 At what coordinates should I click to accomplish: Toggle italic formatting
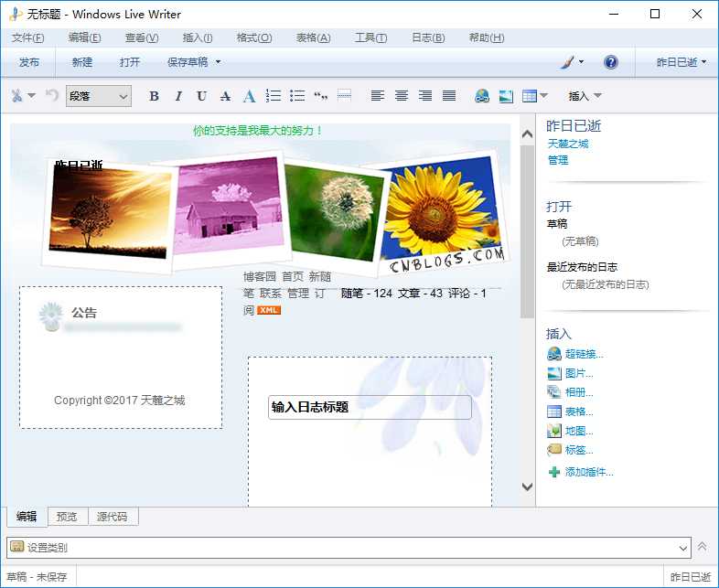[x=178, y=96]
